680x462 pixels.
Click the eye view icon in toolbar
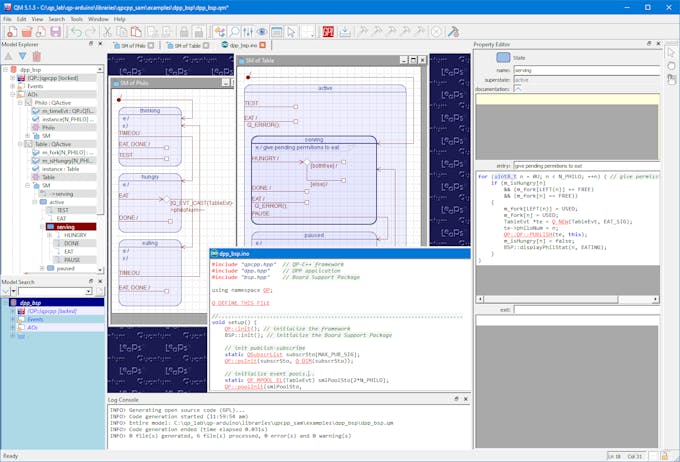(263, 32)
